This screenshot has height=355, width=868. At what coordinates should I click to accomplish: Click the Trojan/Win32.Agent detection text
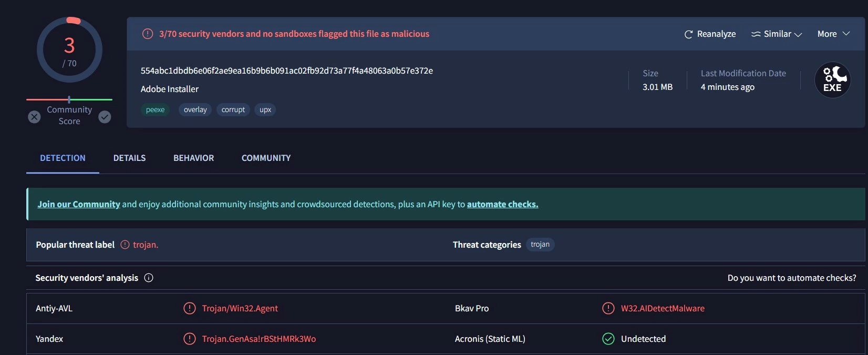[240, 308]
